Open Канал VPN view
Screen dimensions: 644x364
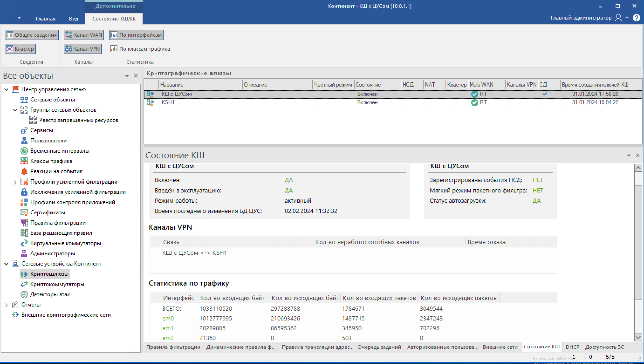(x=82, y=49)
